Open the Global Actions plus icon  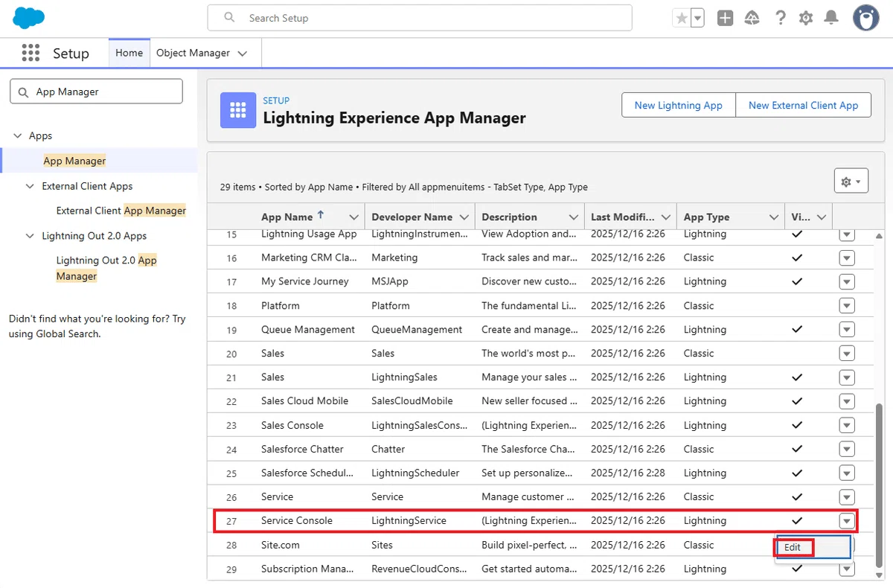coord(726,18)
